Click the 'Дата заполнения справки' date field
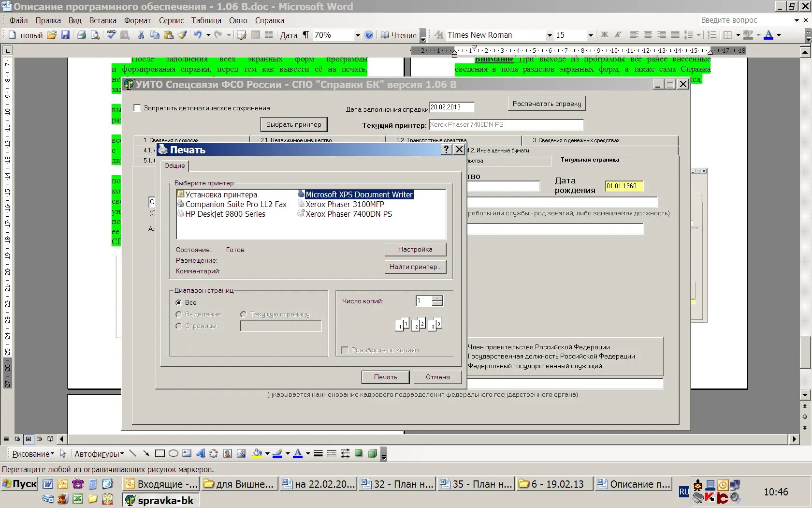This screenshot has width=812, height=508. pyautogui.click(x=452, y=107)
